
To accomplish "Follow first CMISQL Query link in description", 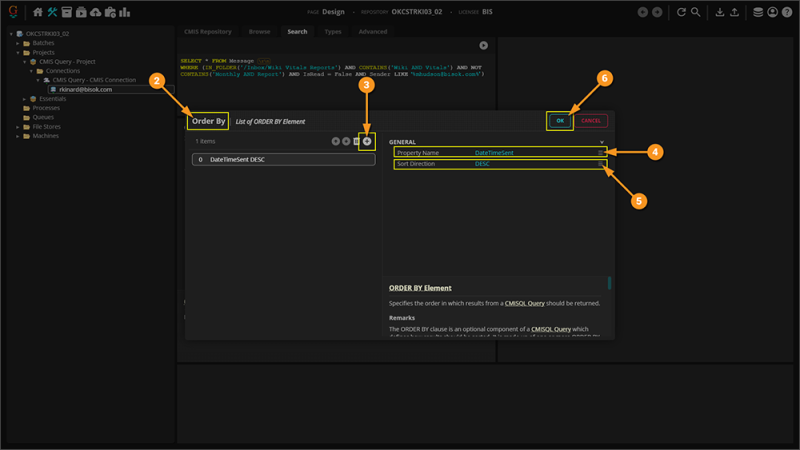I will 524,303.
